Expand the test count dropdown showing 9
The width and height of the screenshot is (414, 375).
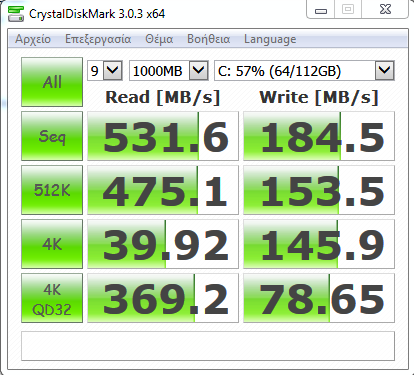tap(105, 70)
